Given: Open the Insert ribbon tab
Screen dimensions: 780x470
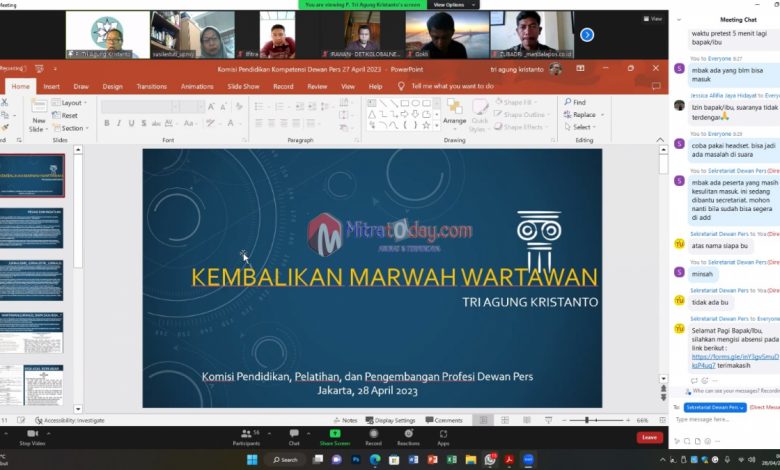Looking at the screenshot, I should point(51,87).
